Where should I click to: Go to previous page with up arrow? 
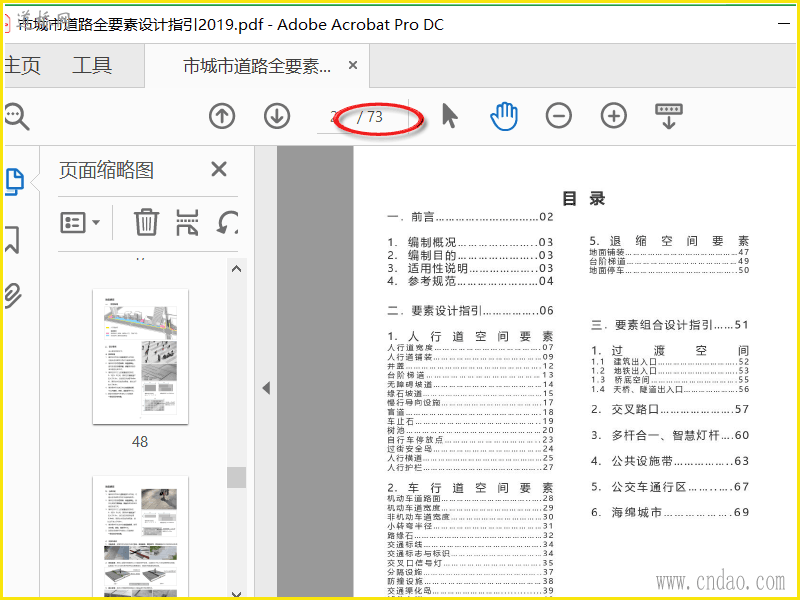tap(222, 116)
